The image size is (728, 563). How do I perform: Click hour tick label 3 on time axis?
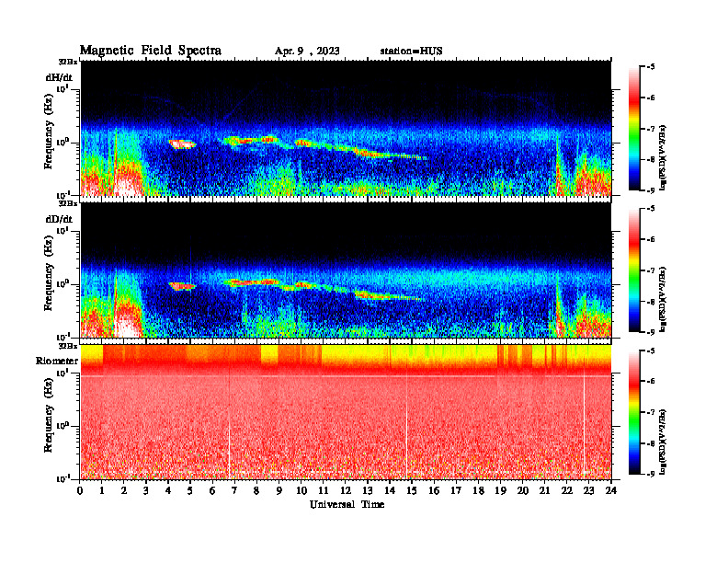pyautogui.click(x=146, y=490)
